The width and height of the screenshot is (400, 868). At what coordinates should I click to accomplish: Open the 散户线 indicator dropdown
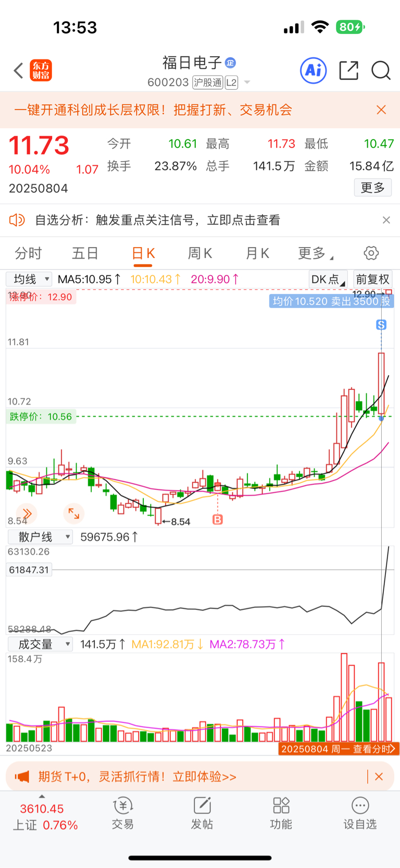coord(40,537)
